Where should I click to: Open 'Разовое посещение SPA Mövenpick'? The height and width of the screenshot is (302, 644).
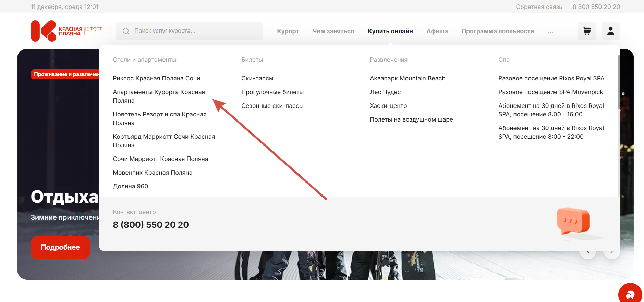click(551, 92)
